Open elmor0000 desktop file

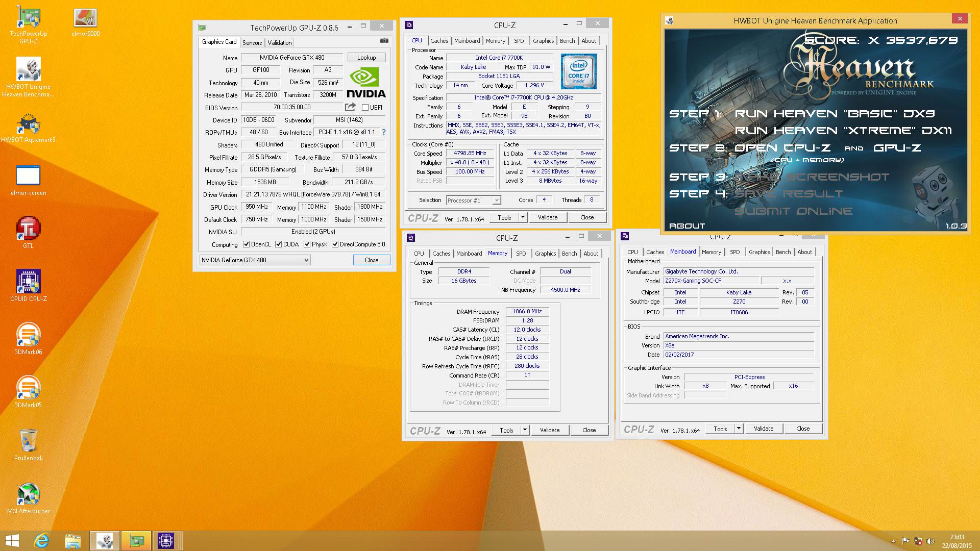tap(85, 22)
